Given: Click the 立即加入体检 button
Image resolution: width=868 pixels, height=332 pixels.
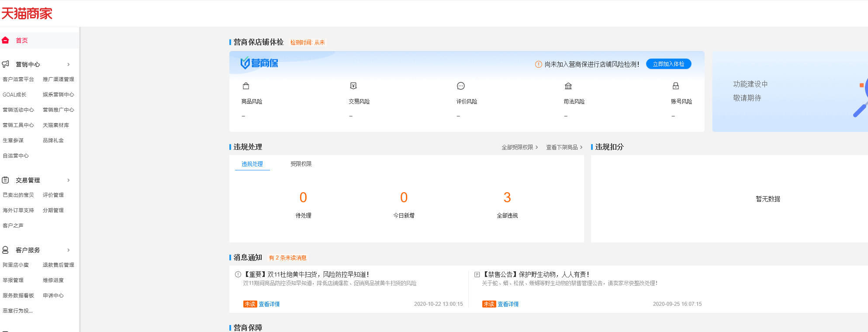Looking at the screenshot, I should (x=668, y=64).
